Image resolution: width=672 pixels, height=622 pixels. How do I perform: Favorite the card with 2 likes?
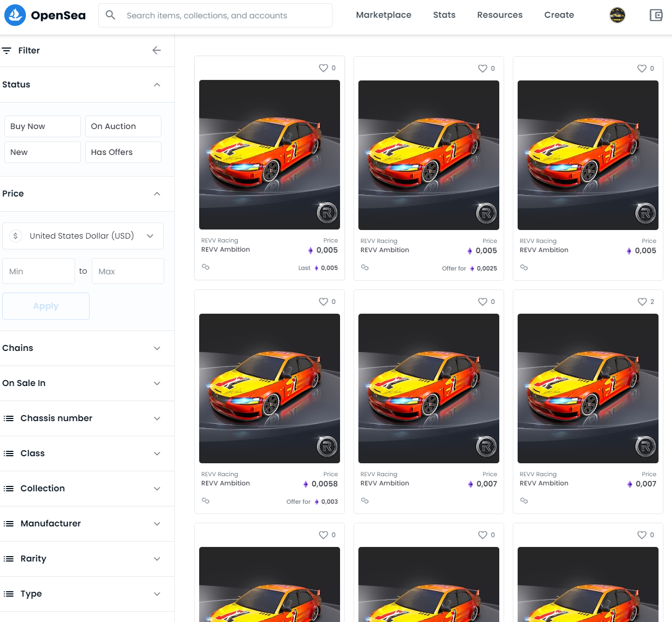click(642, 302)
